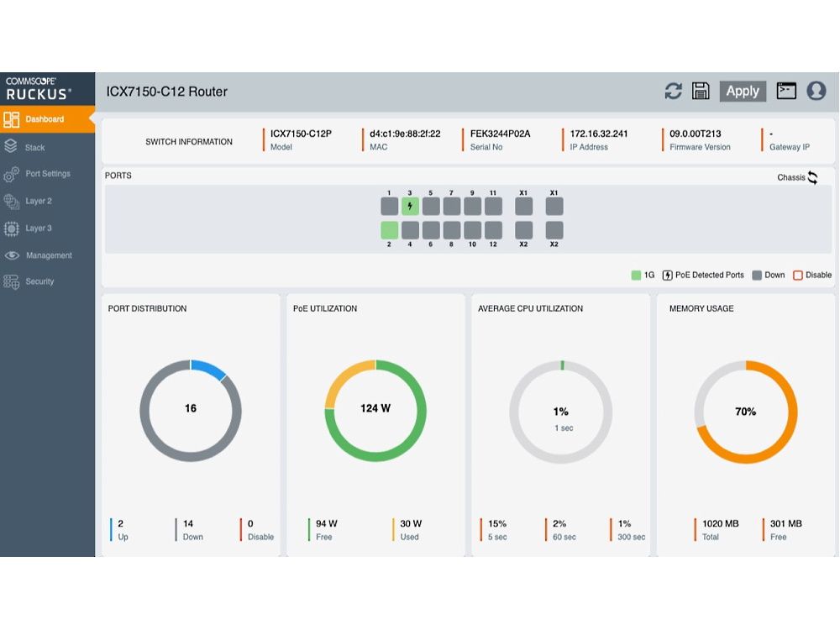The width and height of the screenshot is (840, 630).
Task: Toggle the Chassis view refresh icon
Action: [x=812, y=177]
